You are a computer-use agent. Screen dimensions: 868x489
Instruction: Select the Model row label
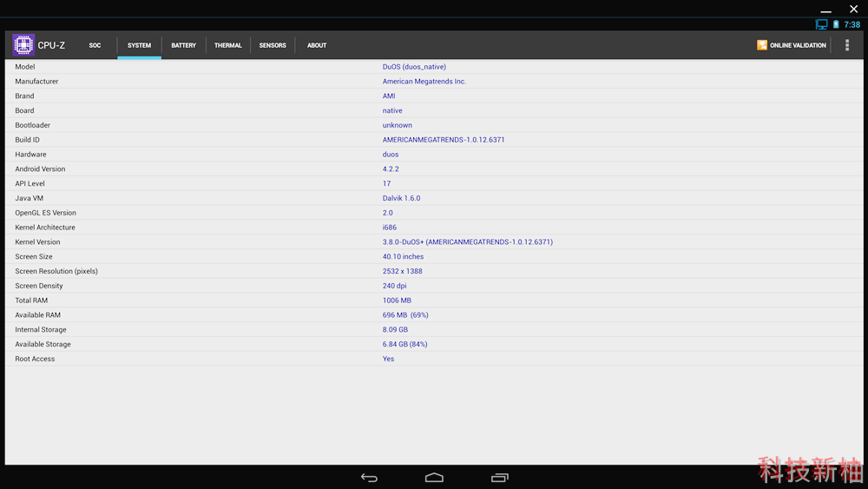[x=25, y=67]
